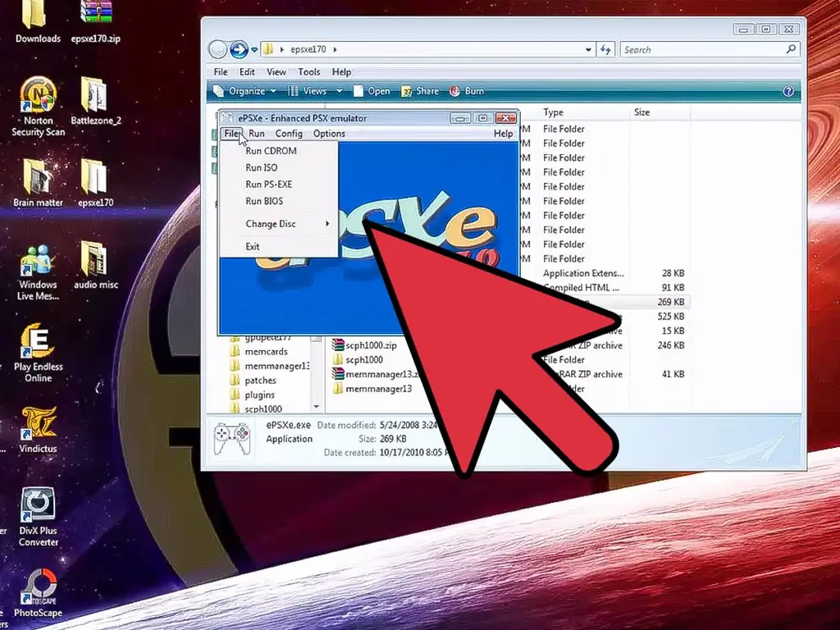
Task: Launch DivX Plus Converter shortcut
Action: [x=38, y=517]
